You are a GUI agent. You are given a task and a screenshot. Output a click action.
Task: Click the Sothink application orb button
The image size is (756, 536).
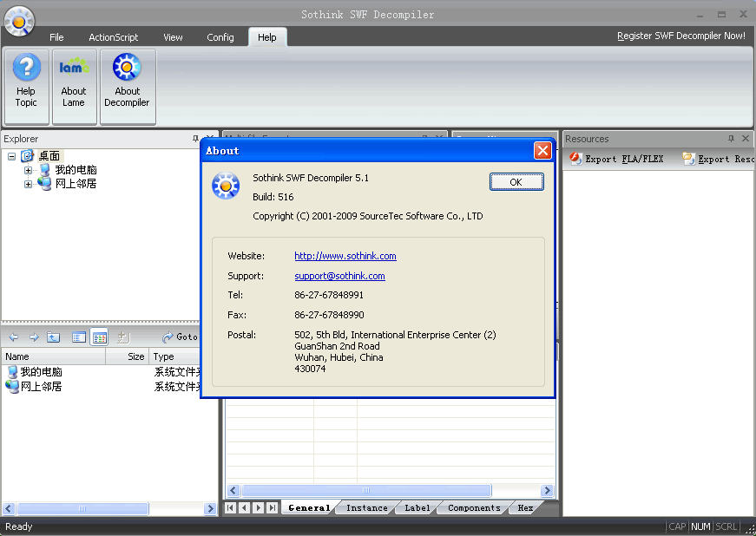pos(19,21)
